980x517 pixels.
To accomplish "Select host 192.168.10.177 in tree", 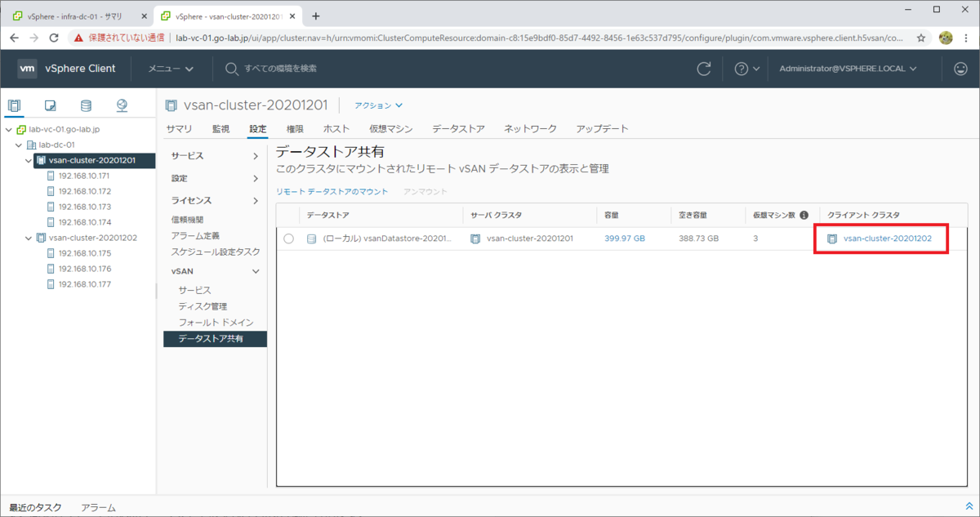I will [84, 284].
